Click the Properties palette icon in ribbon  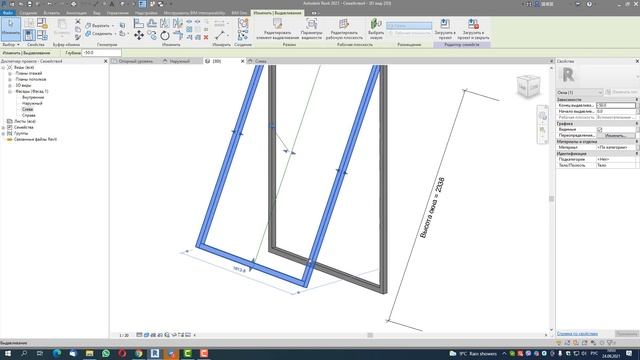(29, 35)
